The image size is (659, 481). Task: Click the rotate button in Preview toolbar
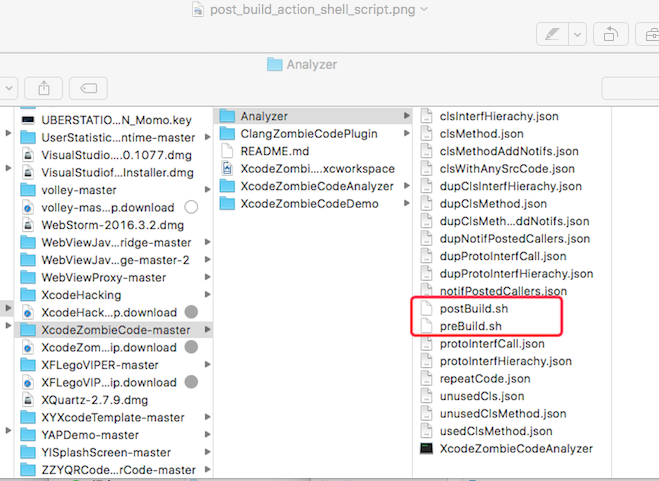(x=611, y=34)
